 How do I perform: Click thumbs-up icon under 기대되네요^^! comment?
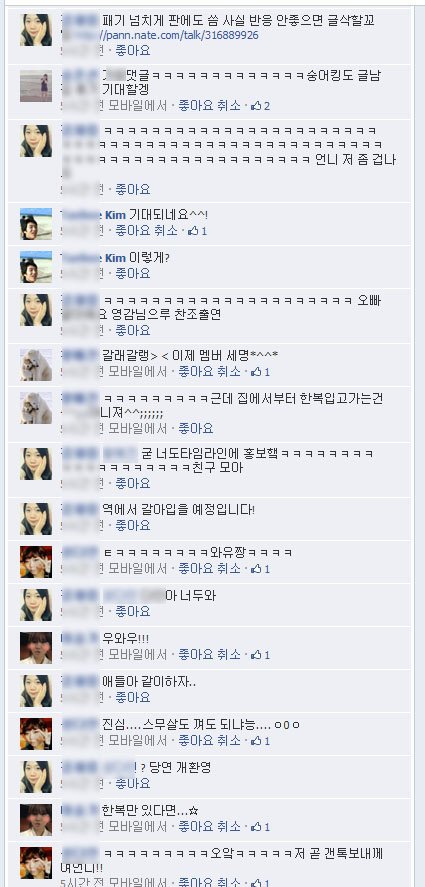coord(192,231)
